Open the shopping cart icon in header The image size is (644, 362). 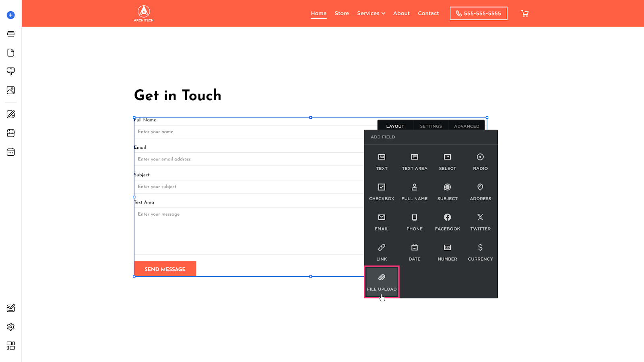pos(525,13)
